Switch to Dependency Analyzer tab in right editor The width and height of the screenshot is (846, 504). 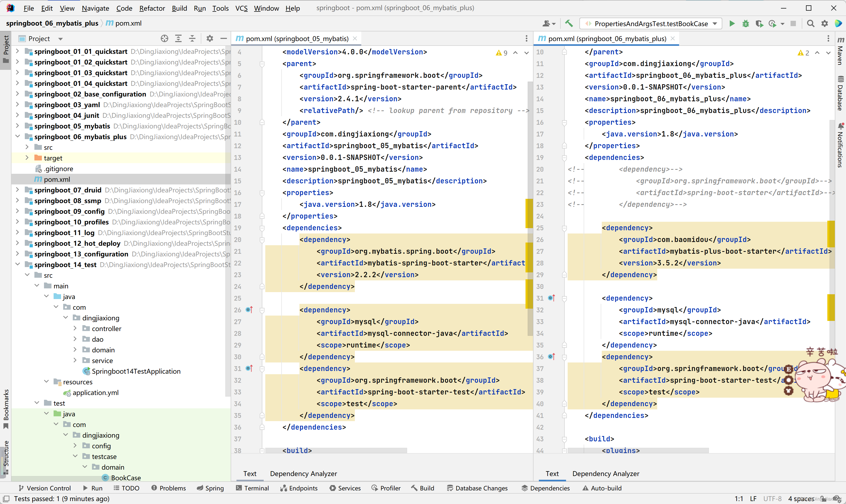pyautogui.click(x=606, y=473)
